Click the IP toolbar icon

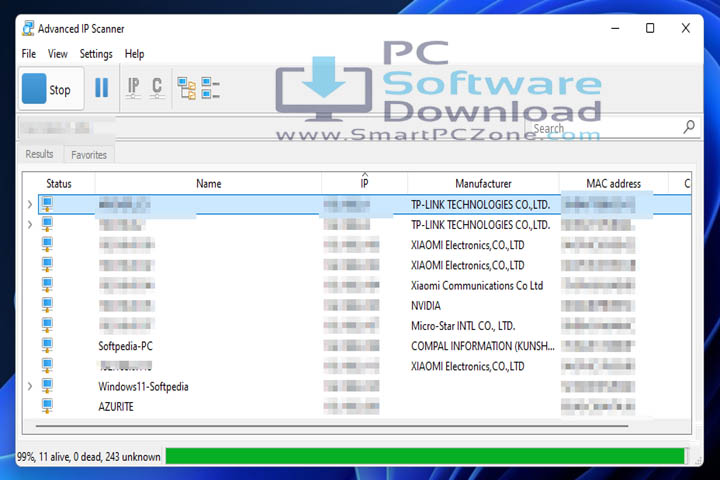(134, 87)
